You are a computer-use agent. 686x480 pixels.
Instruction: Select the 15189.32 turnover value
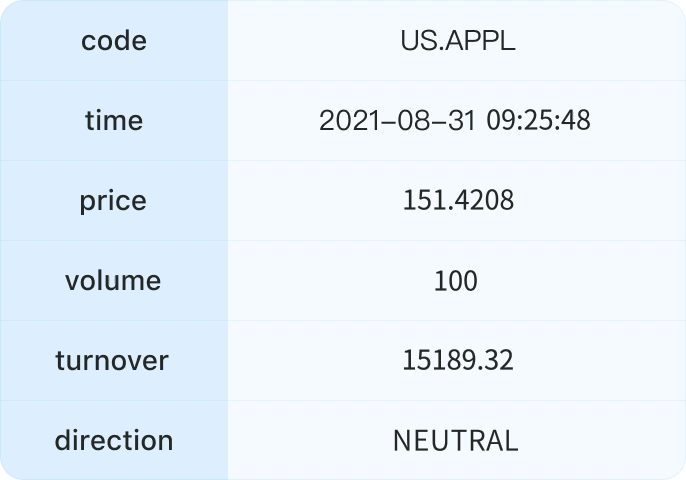click(x=457, y=361)
